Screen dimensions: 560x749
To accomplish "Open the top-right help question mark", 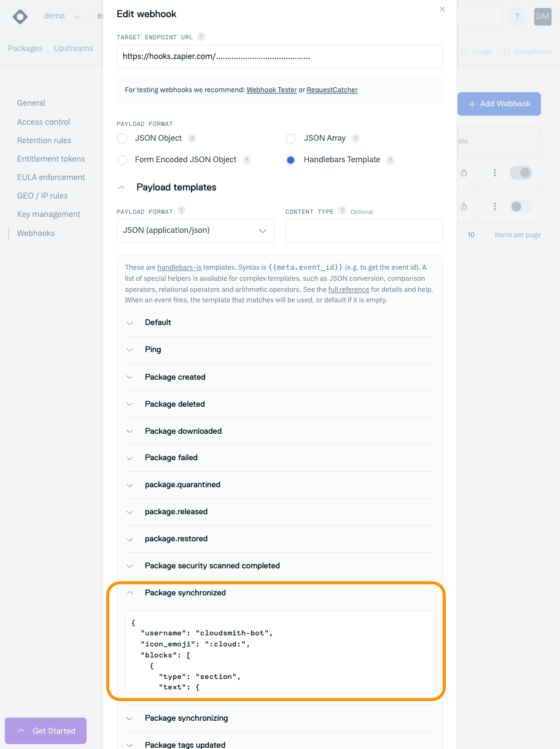I will click(x=517, y=17).
